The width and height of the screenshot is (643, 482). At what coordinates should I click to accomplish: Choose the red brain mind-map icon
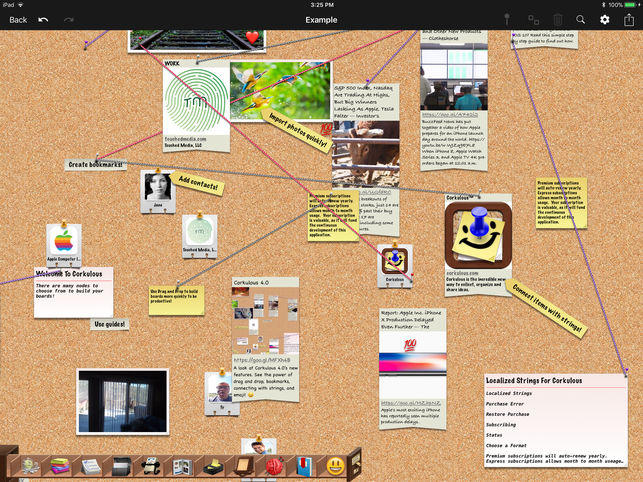tap(274, 466)
